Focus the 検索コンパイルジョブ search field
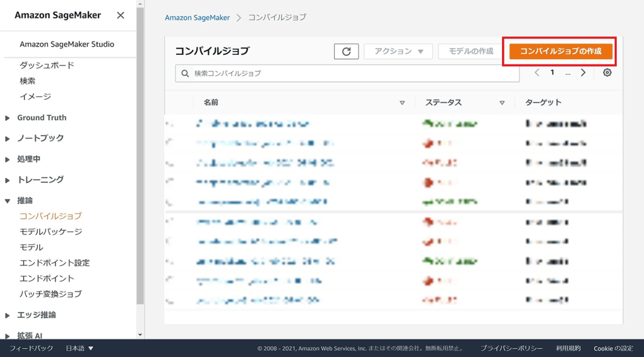This screenshot has height=357, width=644. (347, 73)
